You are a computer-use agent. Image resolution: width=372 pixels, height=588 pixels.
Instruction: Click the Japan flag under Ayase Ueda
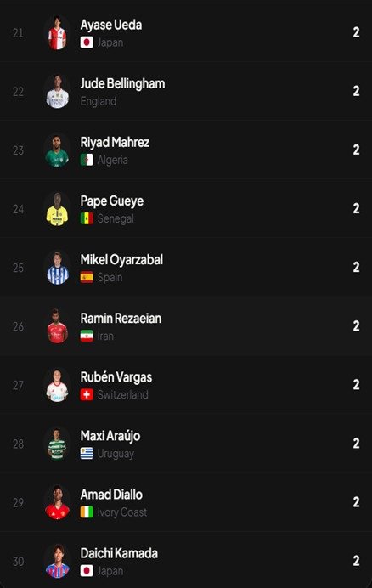point(87,42)
